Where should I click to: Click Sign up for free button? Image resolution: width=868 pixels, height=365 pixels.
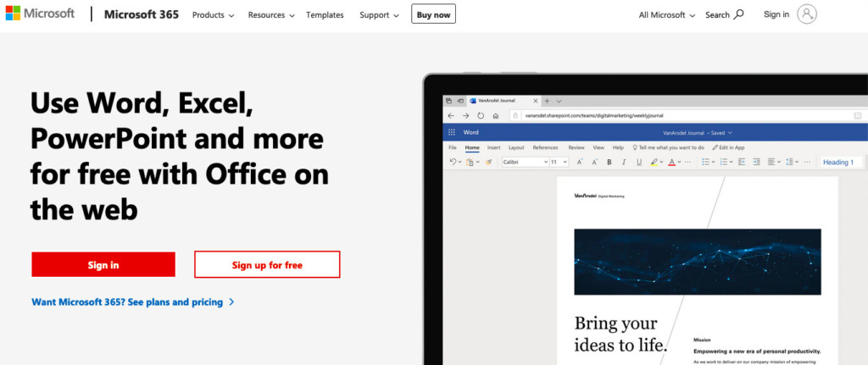[267, 265]
